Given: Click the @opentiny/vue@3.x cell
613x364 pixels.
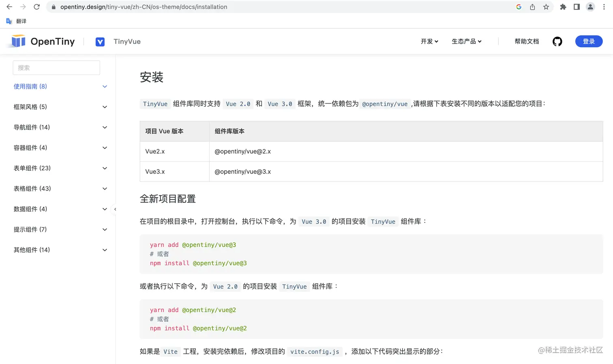Looking at the screenshot, I should [x=406, y=172].
